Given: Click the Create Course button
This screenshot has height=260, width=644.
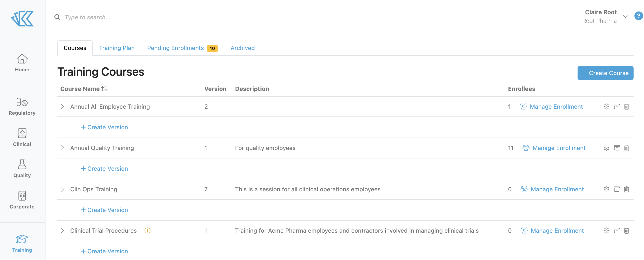Looking at the screenshot, I should click(605, 73).
